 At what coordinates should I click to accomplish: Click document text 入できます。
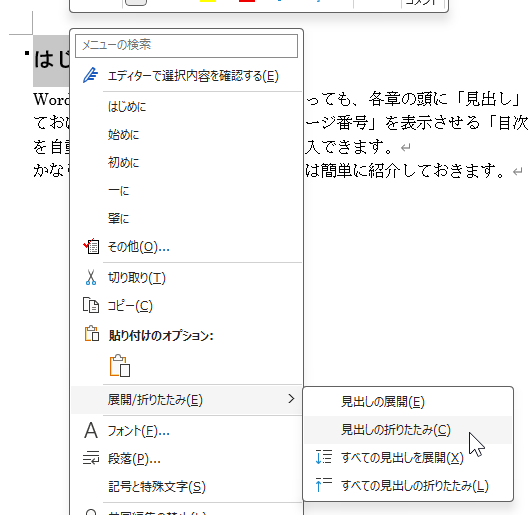click(x=349, y=147)
